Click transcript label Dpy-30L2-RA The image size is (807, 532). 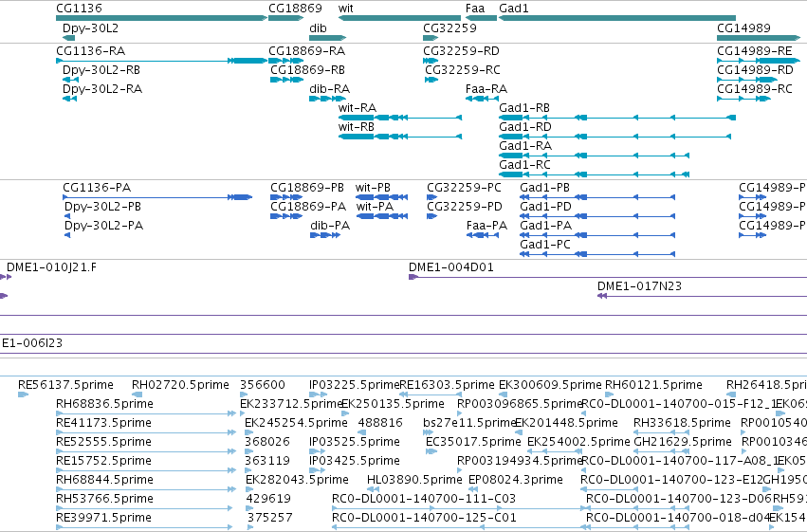point(101,89)
